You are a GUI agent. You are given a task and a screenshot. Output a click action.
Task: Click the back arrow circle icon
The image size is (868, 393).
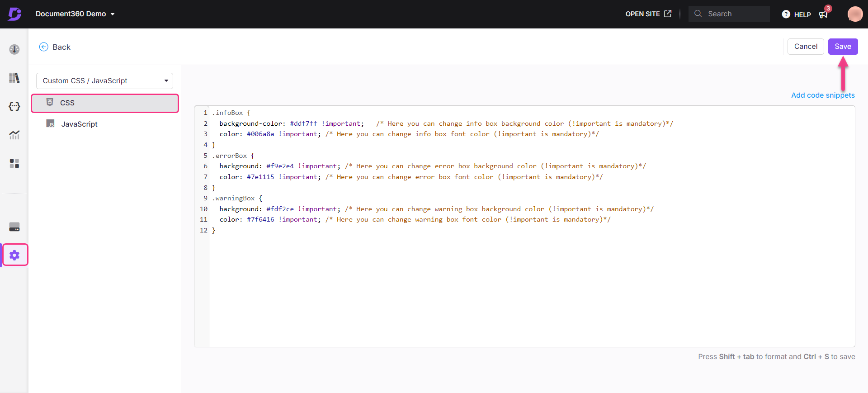(44, 47)
